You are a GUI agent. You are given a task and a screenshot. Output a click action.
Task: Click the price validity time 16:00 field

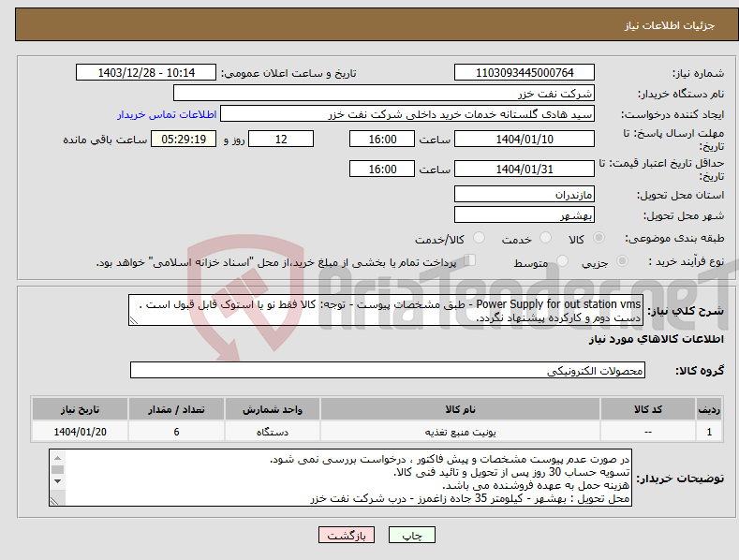(382, 169)
